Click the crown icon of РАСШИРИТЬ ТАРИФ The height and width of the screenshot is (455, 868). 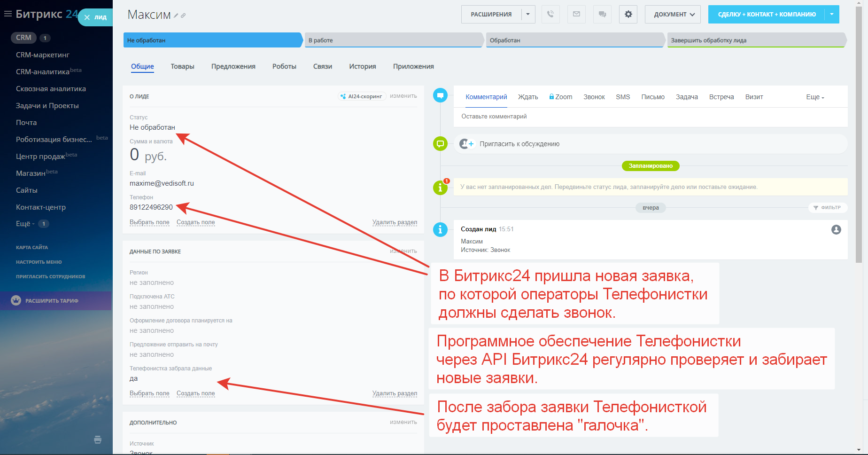(16, 300)
